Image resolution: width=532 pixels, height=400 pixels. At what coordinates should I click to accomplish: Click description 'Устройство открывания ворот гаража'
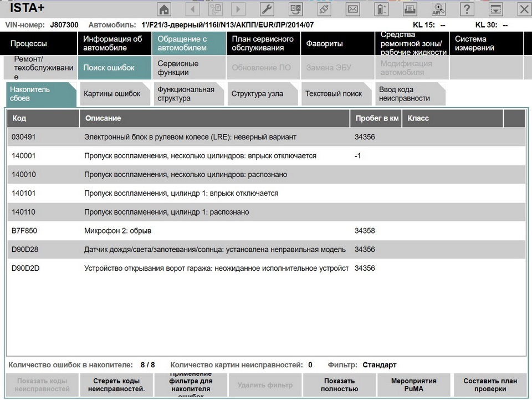(217, 269)
